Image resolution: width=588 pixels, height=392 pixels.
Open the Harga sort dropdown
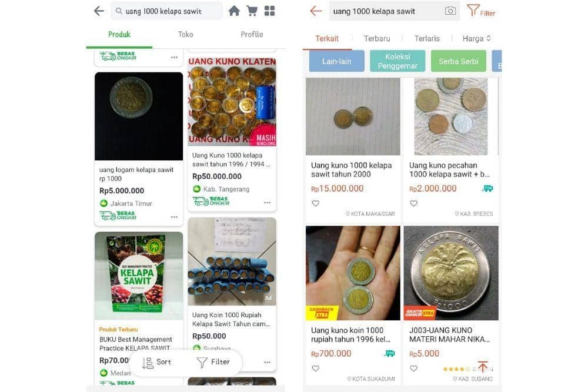pyautogui.click(x=474, y=38)
